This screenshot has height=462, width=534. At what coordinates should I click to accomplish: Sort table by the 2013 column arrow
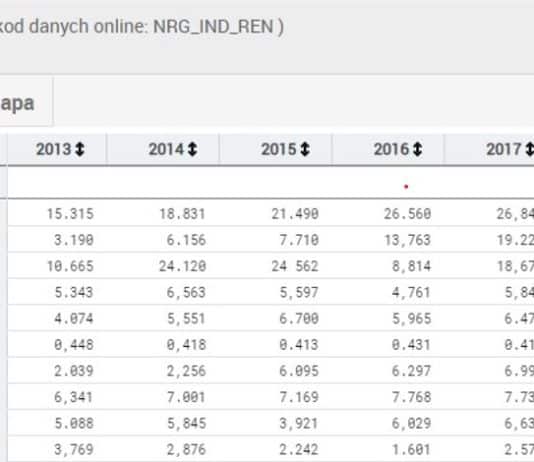point(80,149)
